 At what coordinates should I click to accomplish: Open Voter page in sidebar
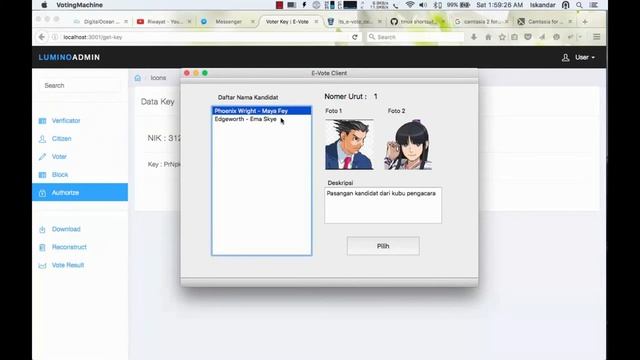click(59, 157)
